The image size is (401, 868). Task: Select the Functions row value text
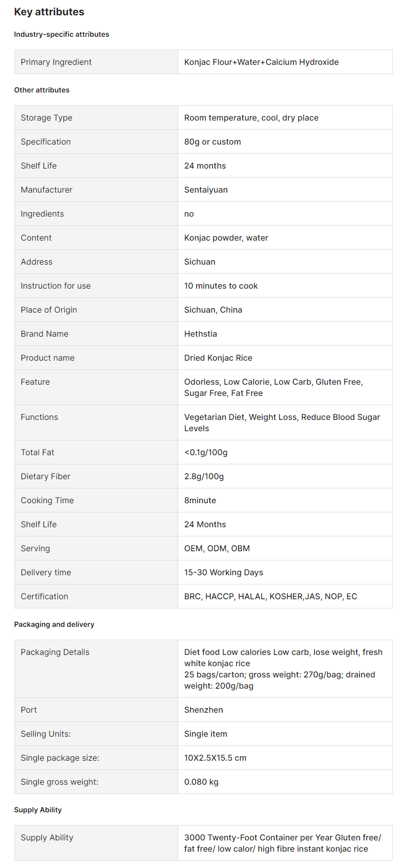[x=282, y=423]
